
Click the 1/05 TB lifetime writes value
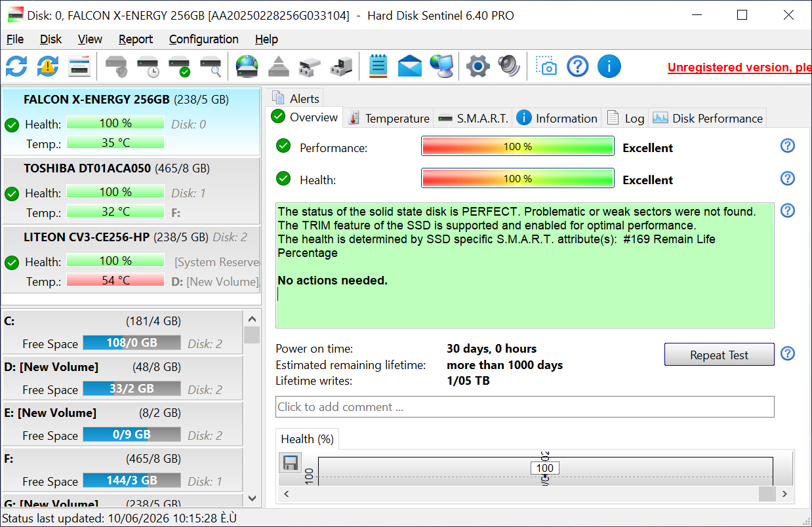(x=468, y=381)
